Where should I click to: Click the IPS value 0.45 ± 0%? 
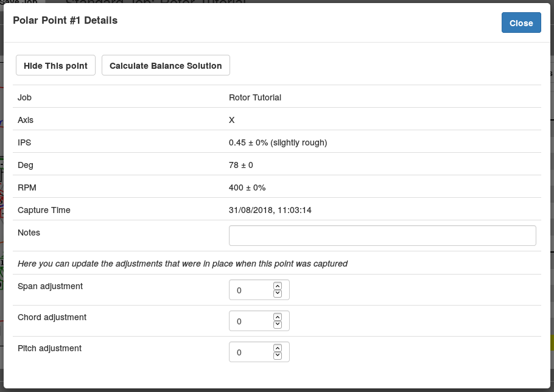tap(278, 142)
